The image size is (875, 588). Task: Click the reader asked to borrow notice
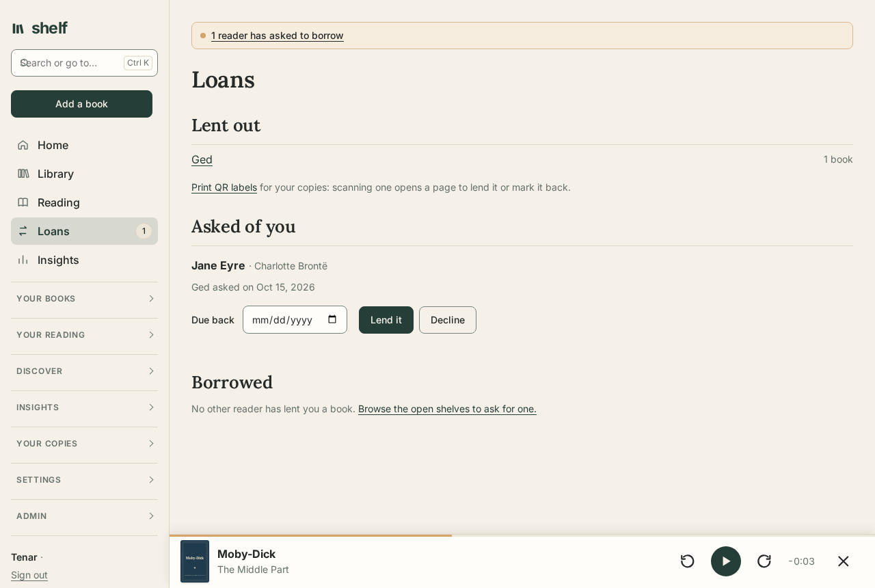[x=278, y=36]
